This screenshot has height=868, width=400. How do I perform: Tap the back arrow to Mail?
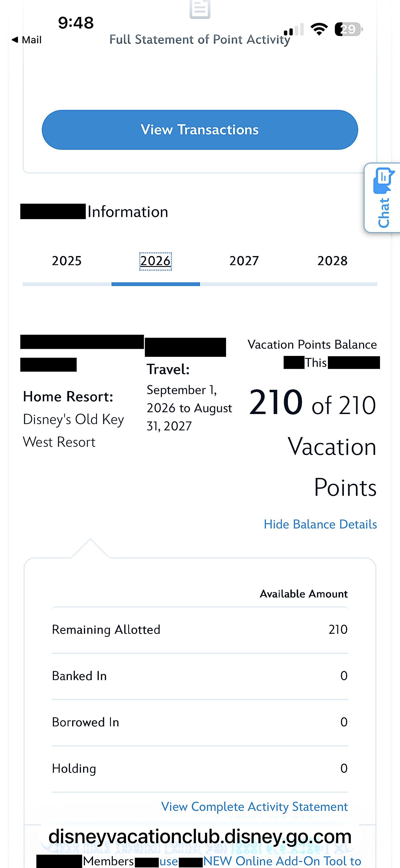pyautogui.click(x=15, y=40)
